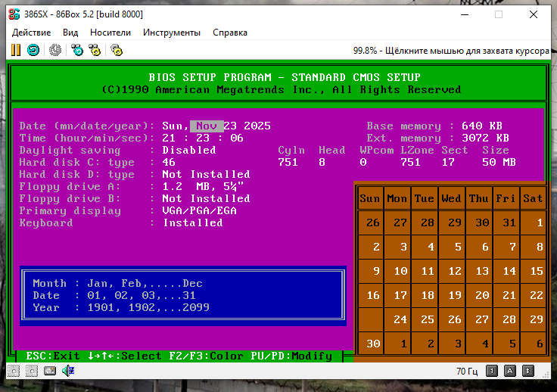The width and height of the screenshot is (557, 392).
Task: Click the first floppy drive status icon
Action: [x=14, y=371]
